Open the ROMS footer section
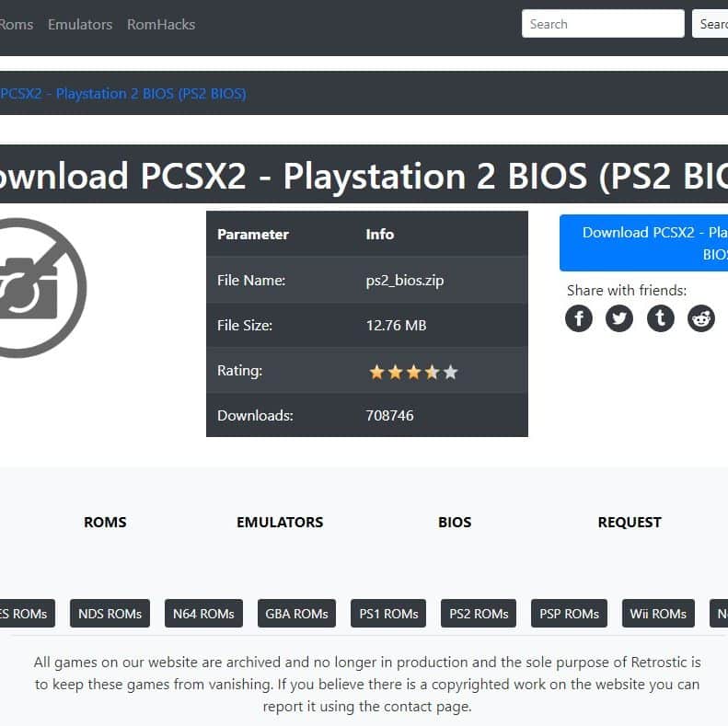The width and height of the screenshot is (728, 726). [105, 523]
